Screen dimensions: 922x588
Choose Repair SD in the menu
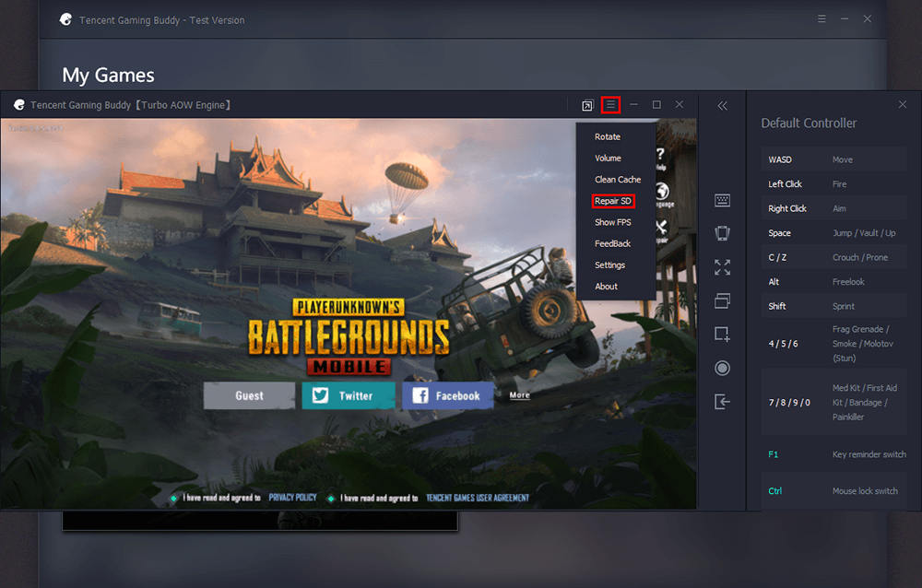pyautogui.click(x=613, y=201)
